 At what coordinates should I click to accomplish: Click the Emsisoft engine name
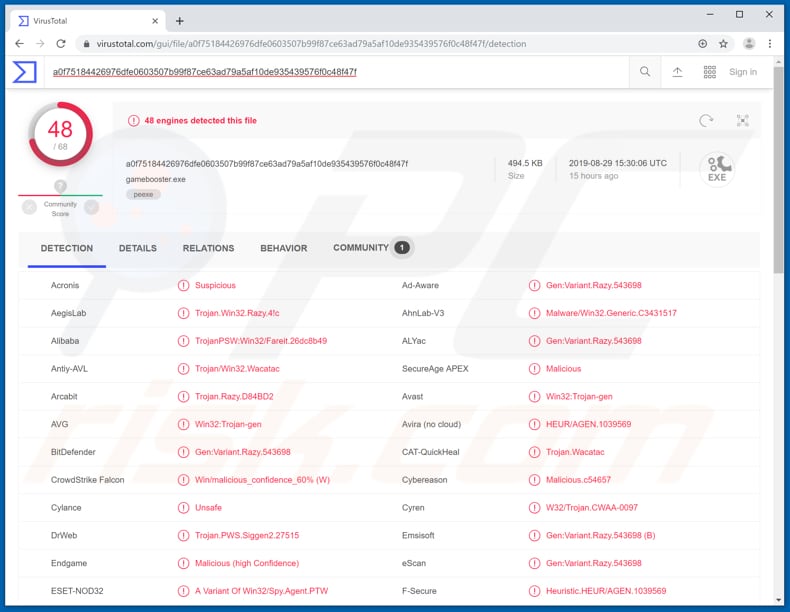418,535
